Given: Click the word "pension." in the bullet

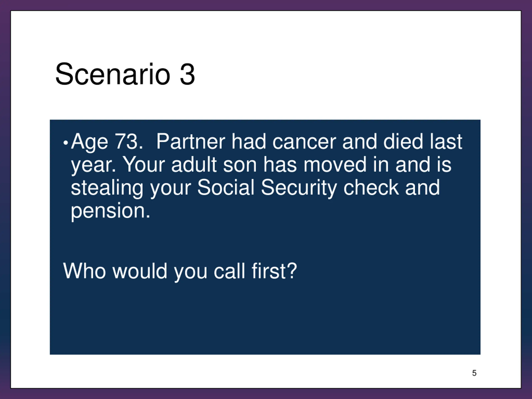Looking at the screenshot, I should (x=110, y=211).
